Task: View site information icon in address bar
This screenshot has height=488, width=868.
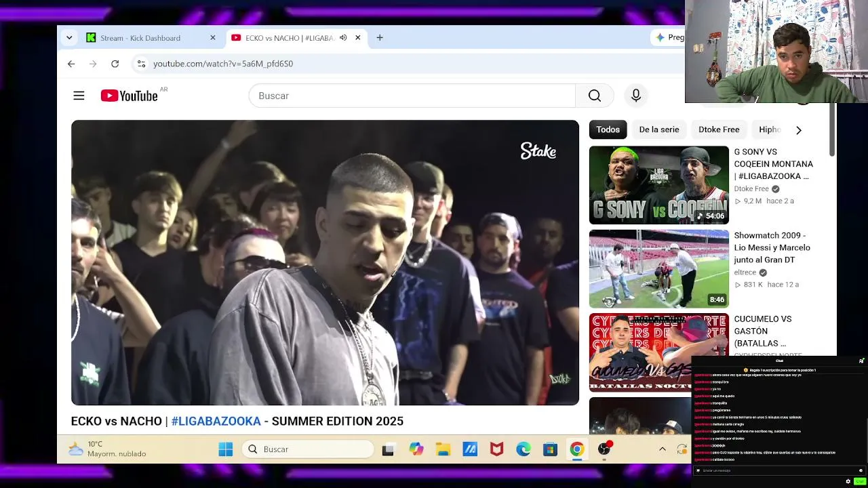Action: (141, 64)
